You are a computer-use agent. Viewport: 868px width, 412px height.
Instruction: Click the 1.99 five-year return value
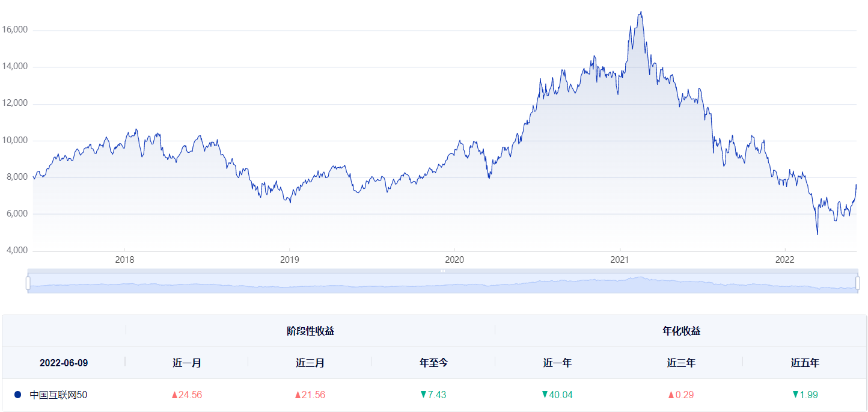(808, 395)
